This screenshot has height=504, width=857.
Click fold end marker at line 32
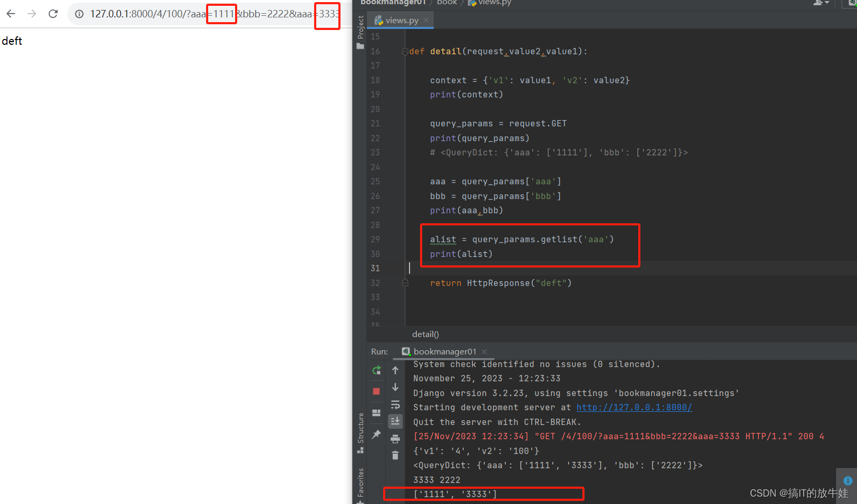[x=405, y=283]
